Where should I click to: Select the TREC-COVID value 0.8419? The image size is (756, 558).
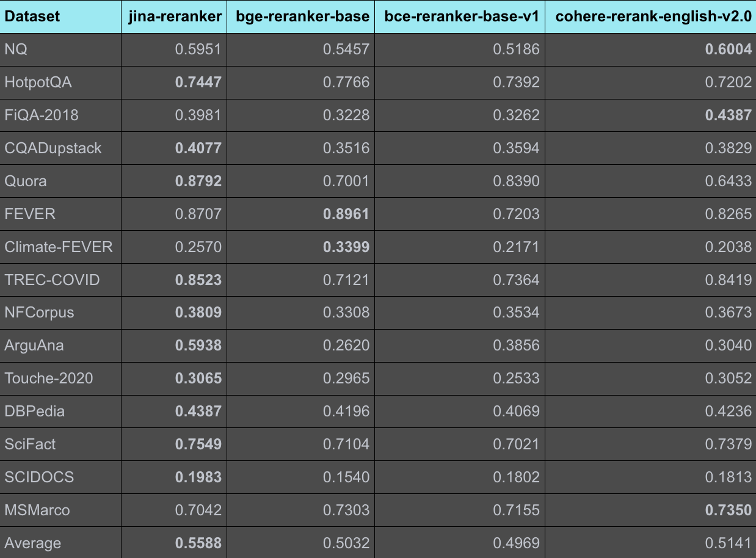click(729, 280)
